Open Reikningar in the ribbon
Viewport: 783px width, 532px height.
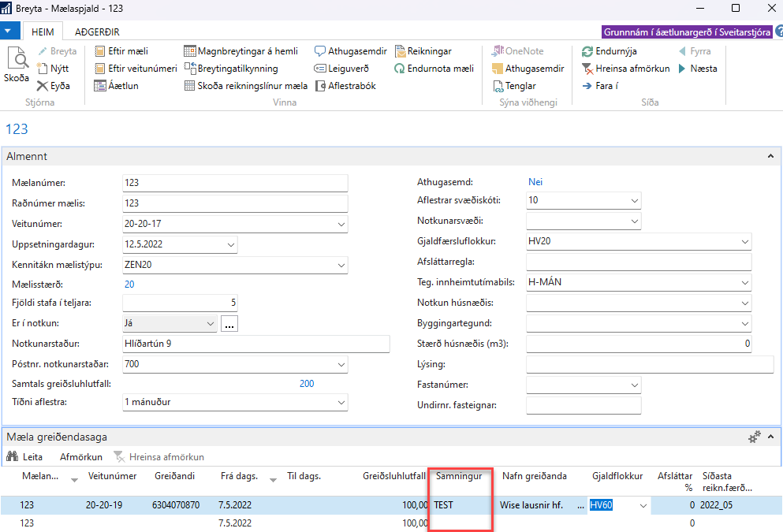coord(401,51)
